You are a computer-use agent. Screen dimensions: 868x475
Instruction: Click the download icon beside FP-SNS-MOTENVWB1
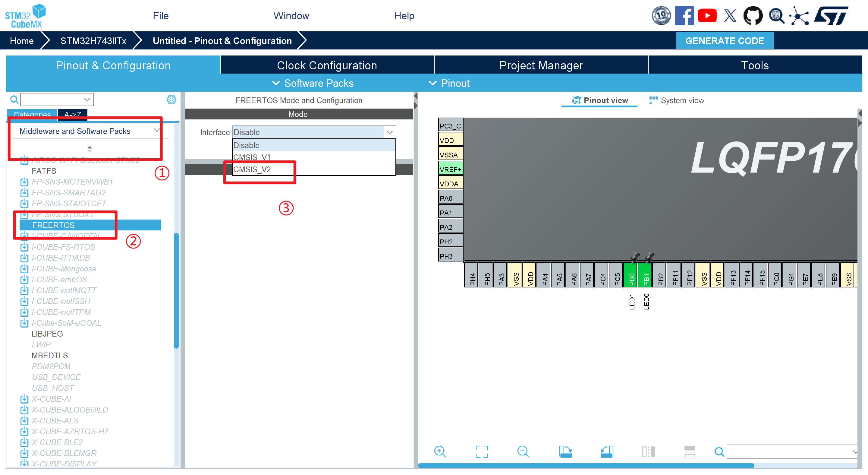[x=24, y=182]
